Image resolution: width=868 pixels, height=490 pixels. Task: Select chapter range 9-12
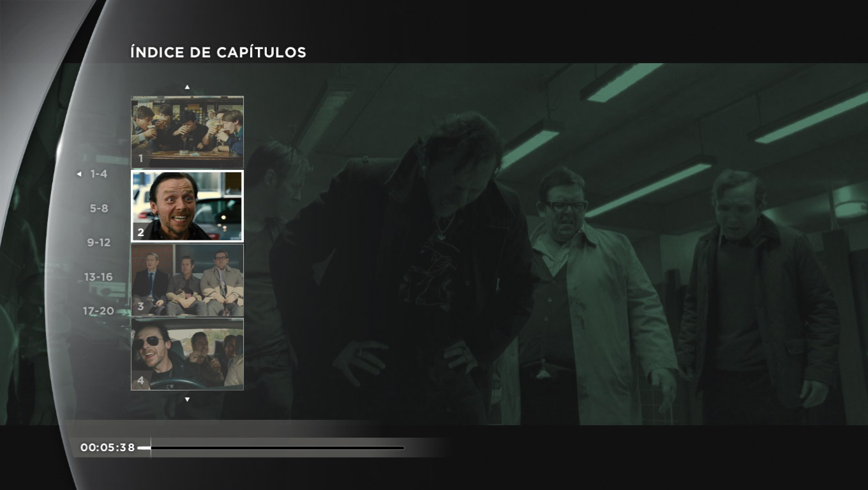[99, 242]
